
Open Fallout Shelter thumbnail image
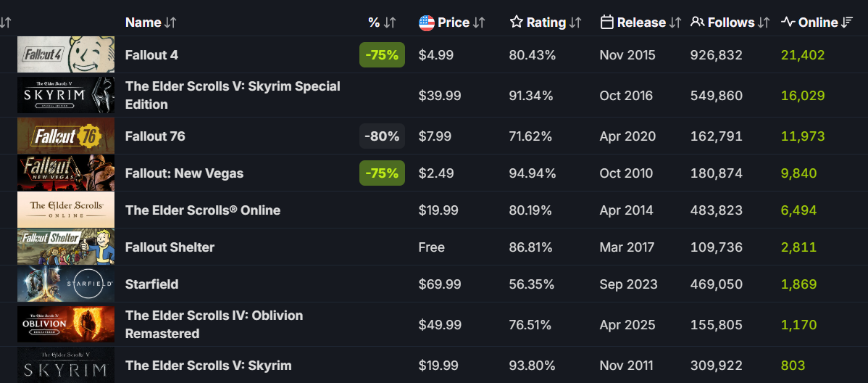coord(66,247)
